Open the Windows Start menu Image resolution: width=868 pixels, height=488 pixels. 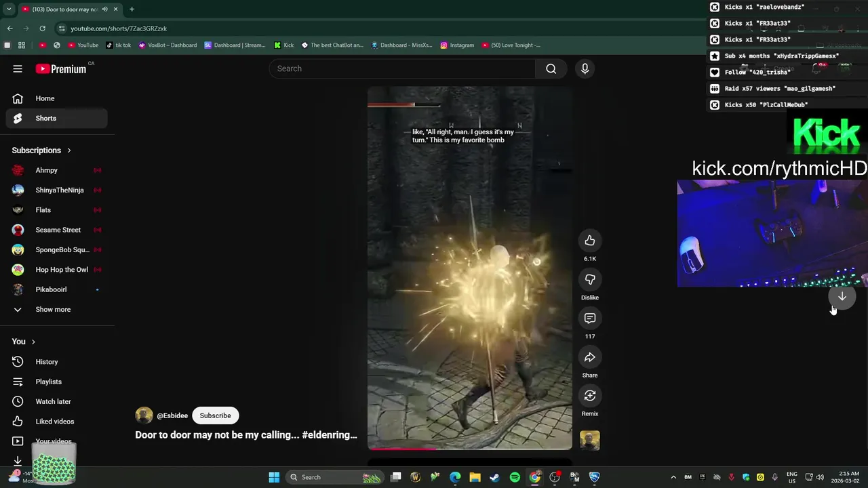tap(274, 477)
